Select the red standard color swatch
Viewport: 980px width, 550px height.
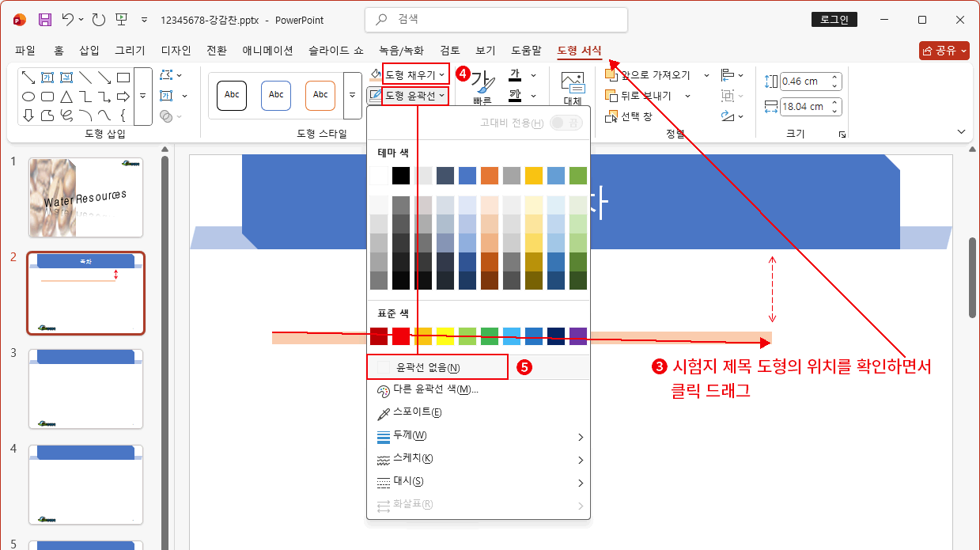coord(403,335)
